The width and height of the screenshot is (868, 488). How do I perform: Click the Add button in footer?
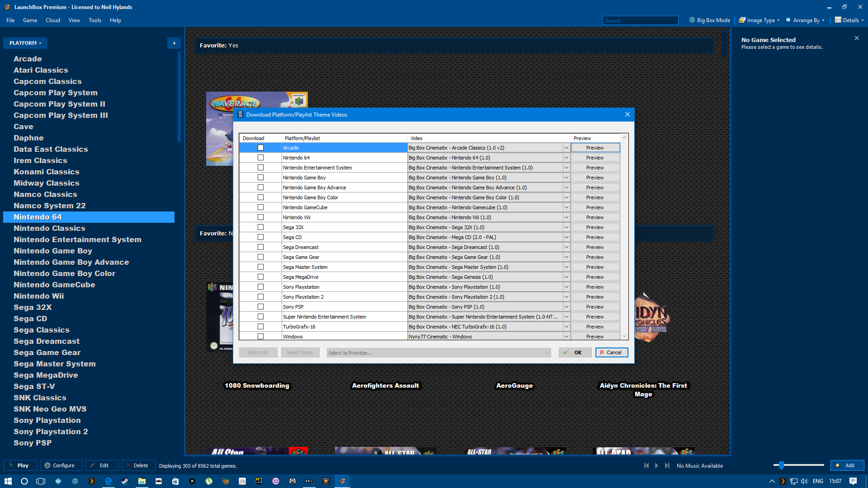click(x=847, y=465)
